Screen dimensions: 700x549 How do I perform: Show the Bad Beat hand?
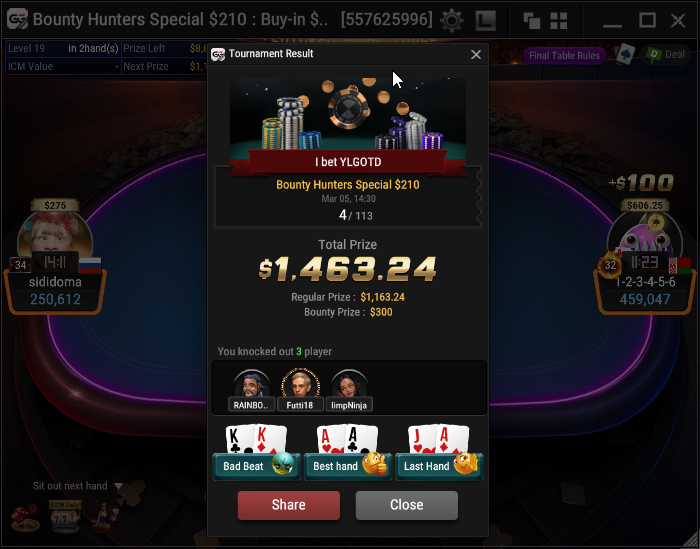tap(257, 466)
